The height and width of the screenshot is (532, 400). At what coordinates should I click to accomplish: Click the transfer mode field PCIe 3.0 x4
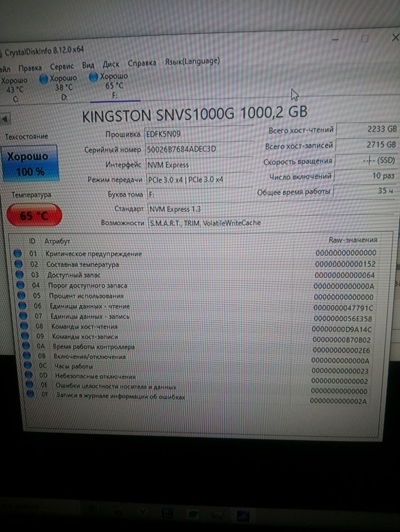199,180
